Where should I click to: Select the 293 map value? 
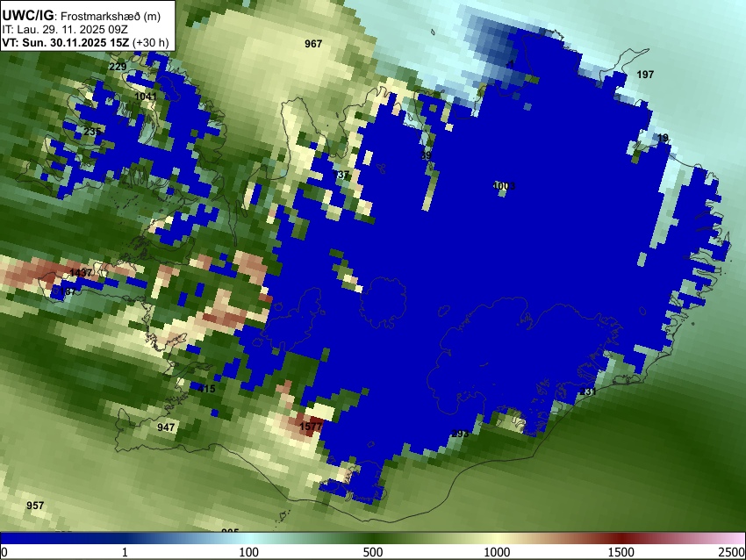[x=460, y=434]
